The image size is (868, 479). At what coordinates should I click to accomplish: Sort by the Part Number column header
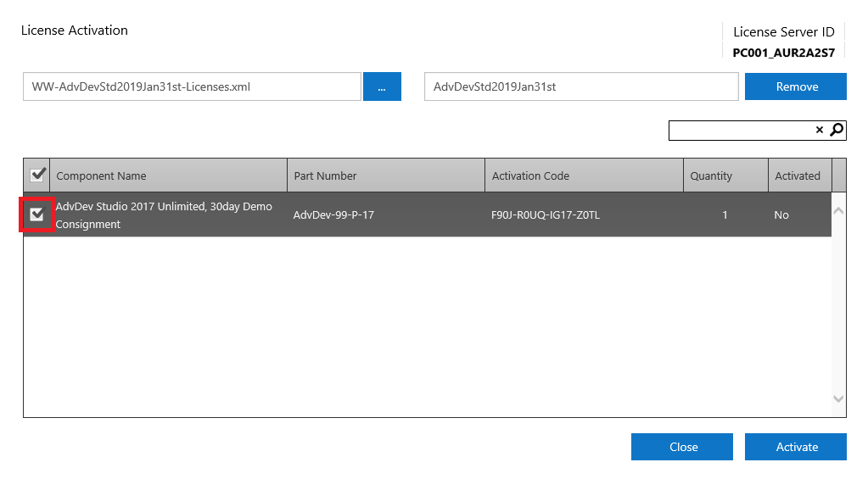coord(386,175)
